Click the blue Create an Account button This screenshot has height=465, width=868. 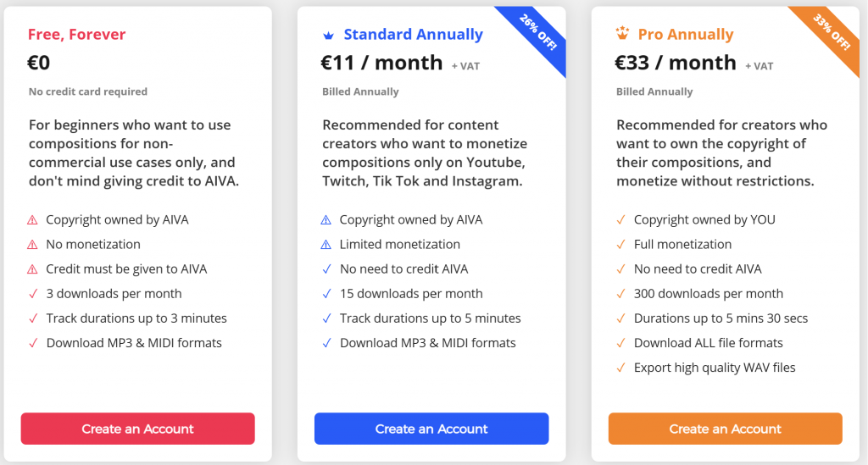431,429
